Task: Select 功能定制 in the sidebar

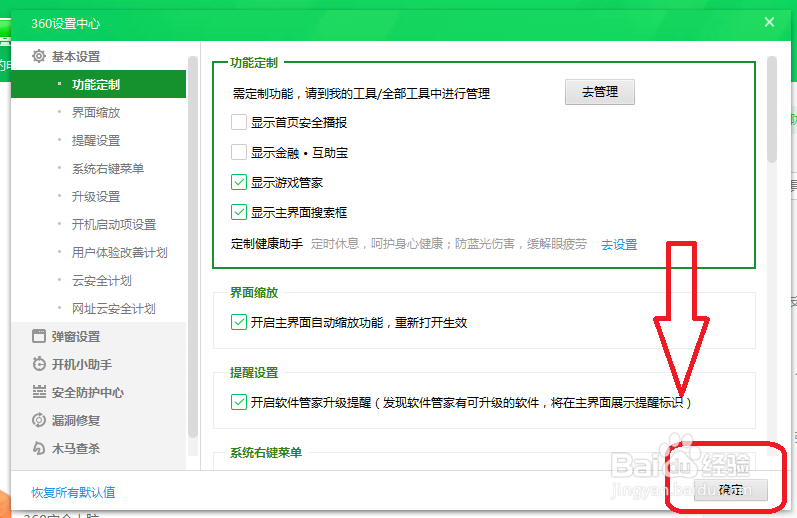Action: (x=99, y=84)
